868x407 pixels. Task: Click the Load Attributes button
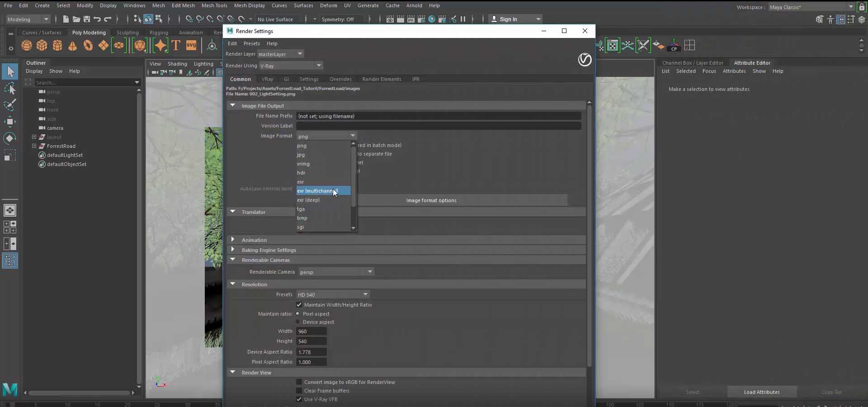coord(762,392)
